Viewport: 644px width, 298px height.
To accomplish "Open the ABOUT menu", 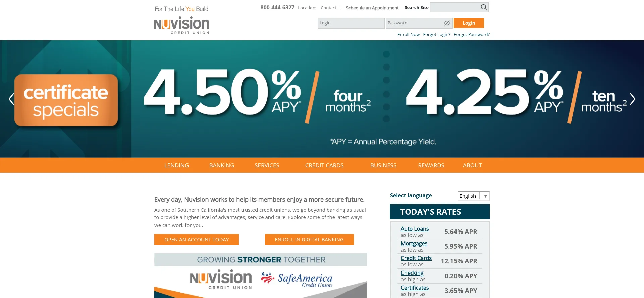I will tap(472, 165).
